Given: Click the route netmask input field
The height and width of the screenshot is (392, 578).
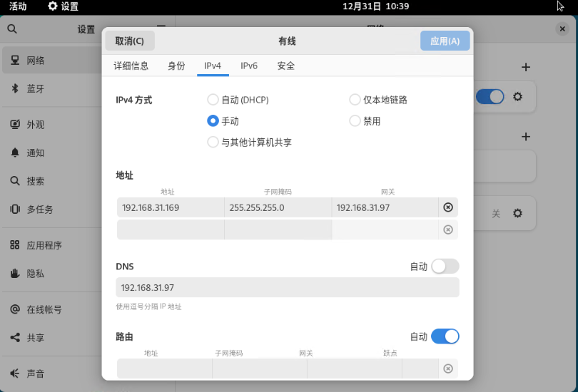Looking at the screenshot, I should point(260,368).
